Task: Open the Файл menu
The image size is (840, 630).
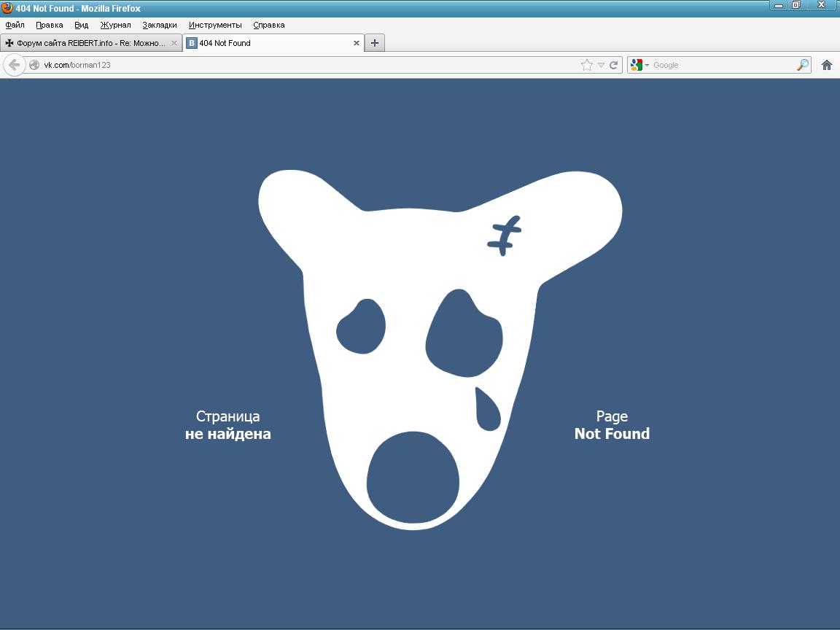Action: (15, 25)
